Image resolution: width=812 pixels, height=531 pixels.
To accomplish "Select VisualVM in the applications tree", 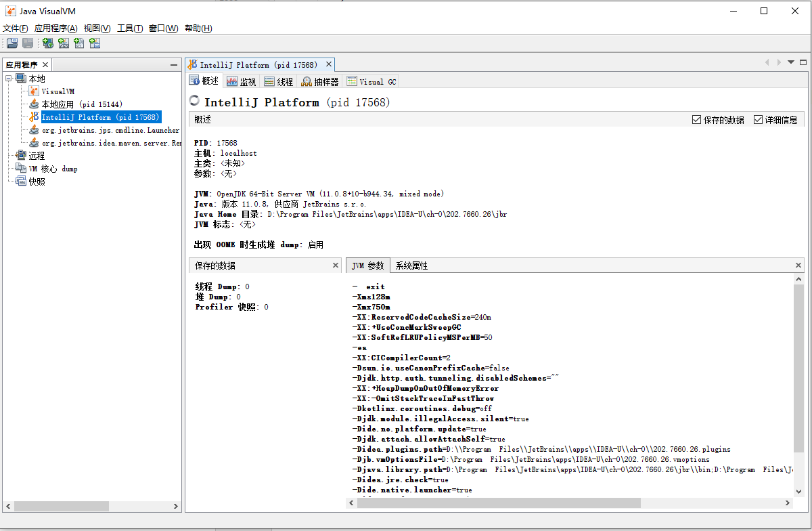I will pos(58,91).
